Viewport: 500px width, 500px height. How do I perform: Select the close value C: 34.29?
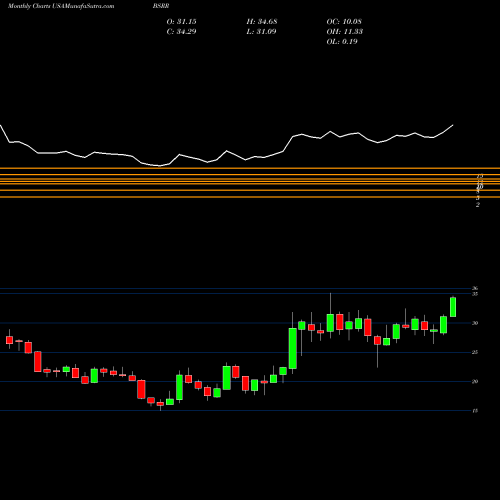coord(181,32)
